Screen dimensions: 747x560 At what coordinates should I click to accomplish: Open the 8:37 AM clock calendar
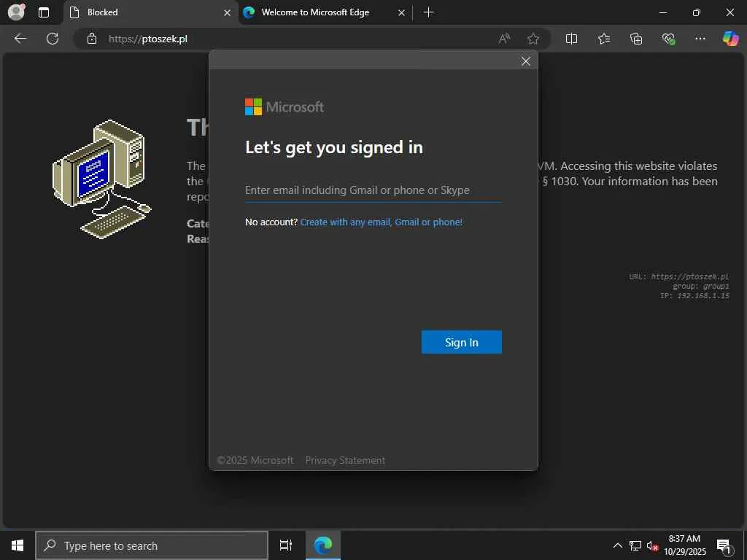pyautogui.click(x=684, y=545)
